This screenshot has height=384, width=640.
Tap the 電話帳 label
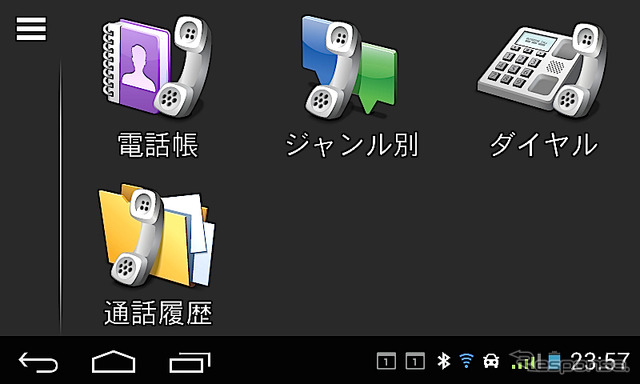pos(158,145)
